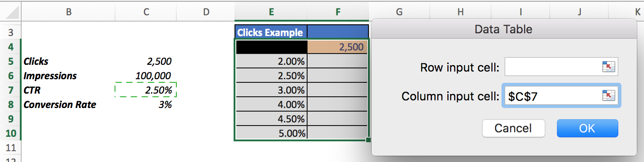Select the Conversion Rate 3% cell
The height and width of the screenshot is (162, 644).
click(x=146, y=104)
